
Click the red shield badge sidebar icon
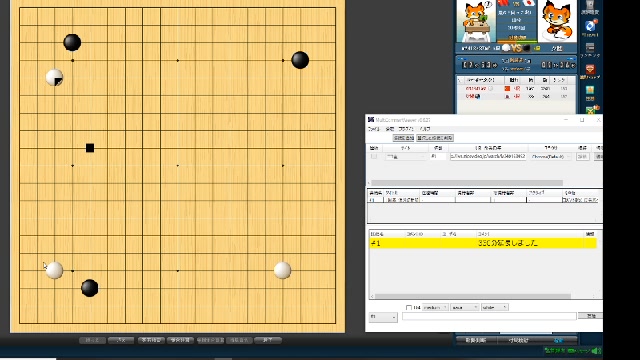click(590, 69)
